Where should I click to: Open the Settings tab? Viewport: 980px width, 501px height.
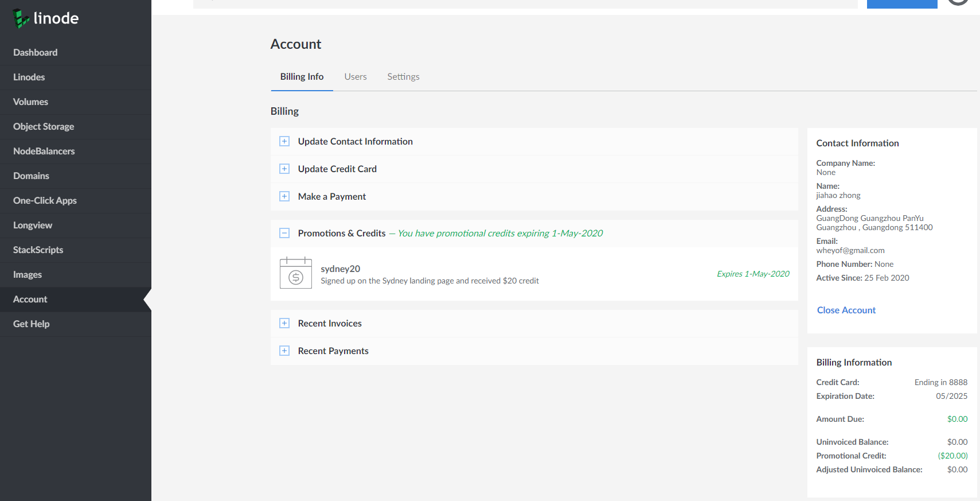[x=403, y=76]
